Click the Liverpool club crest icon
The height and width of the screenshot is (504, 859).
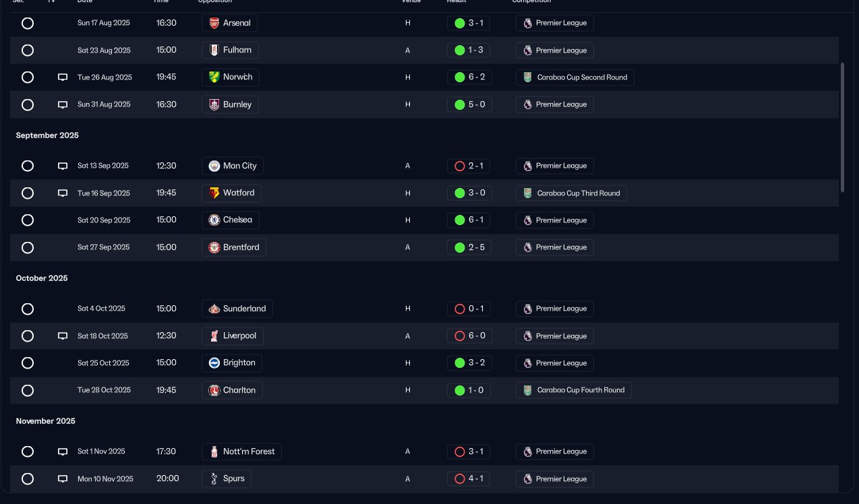(x=214, y=336)
